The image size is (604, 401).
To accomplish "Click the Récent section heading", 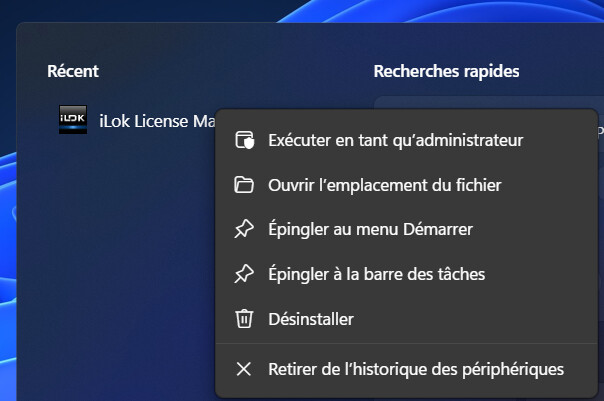I will click(73, 71).
